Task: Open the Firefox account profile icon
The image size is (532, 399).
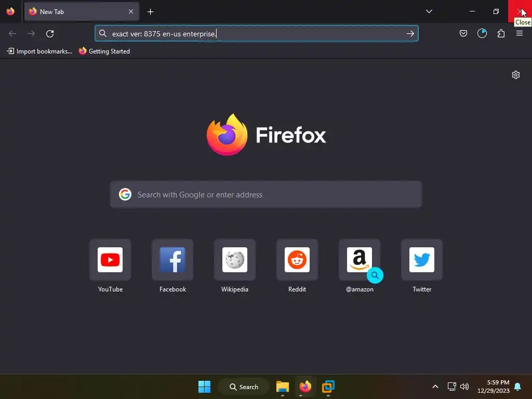Action: point(482,33)
